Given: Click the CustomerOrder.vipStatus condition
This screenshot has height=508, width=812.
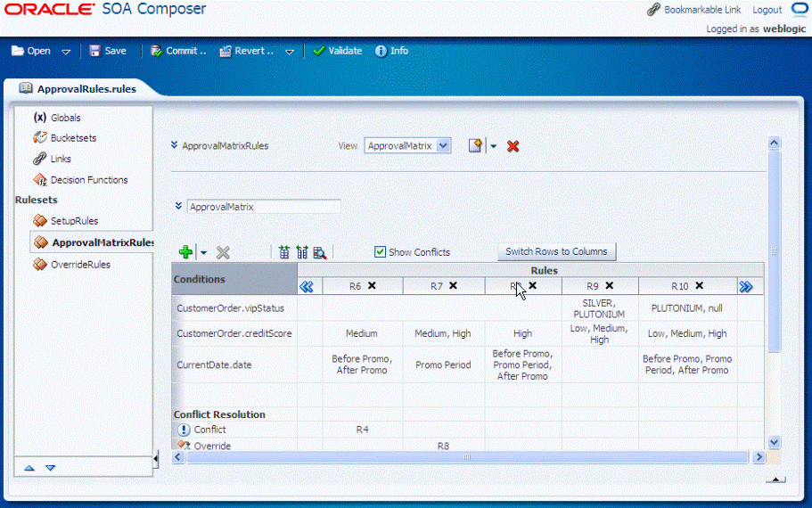Looking at the screenshot, I should click(x=231, y=308).
